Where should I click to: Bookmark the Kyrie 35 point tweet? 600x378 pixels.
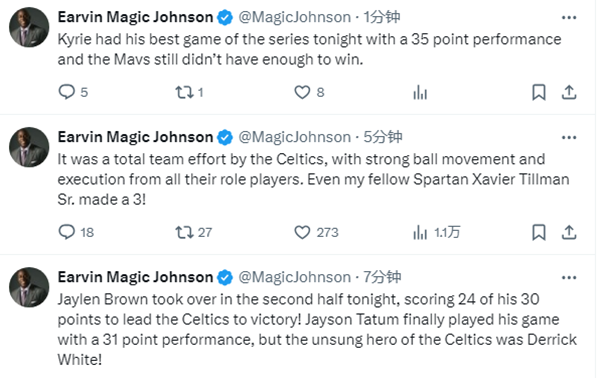point(539,92)
